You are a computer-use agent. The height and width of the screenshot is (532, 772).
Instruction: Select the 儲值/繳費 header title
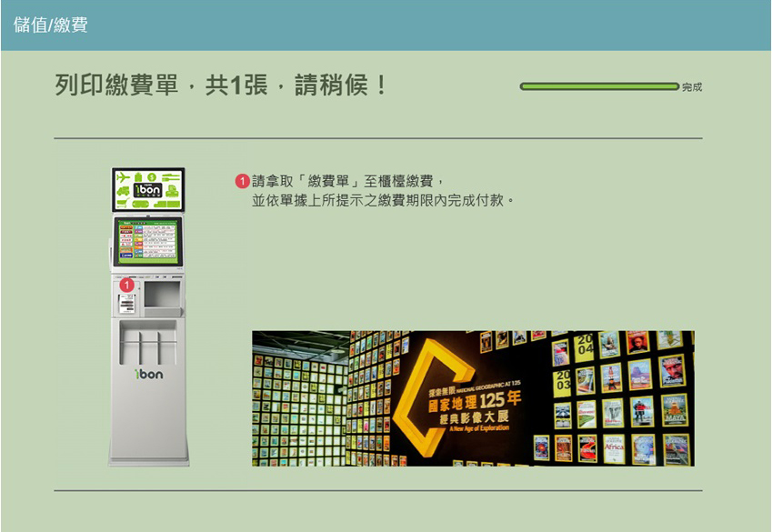click(x=51, y=25)
